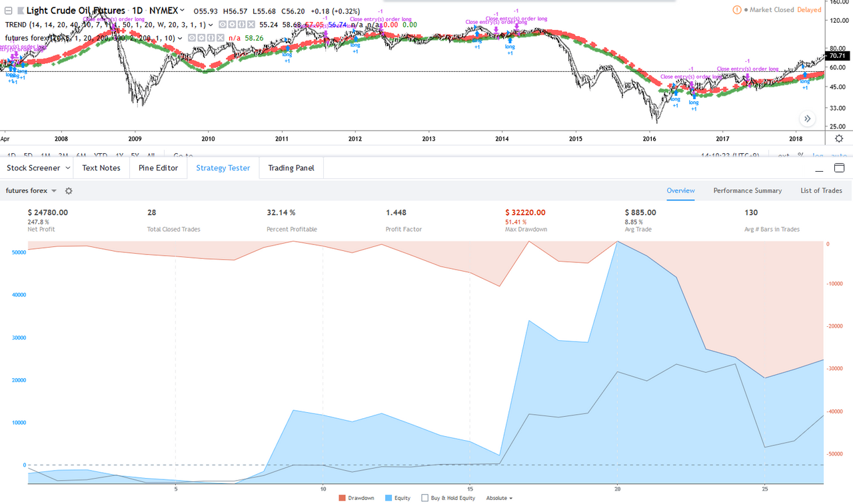Open settings gear of futures forex on chart
The width and height of the screenshot is (853, 504).
[x=201, y=38]
